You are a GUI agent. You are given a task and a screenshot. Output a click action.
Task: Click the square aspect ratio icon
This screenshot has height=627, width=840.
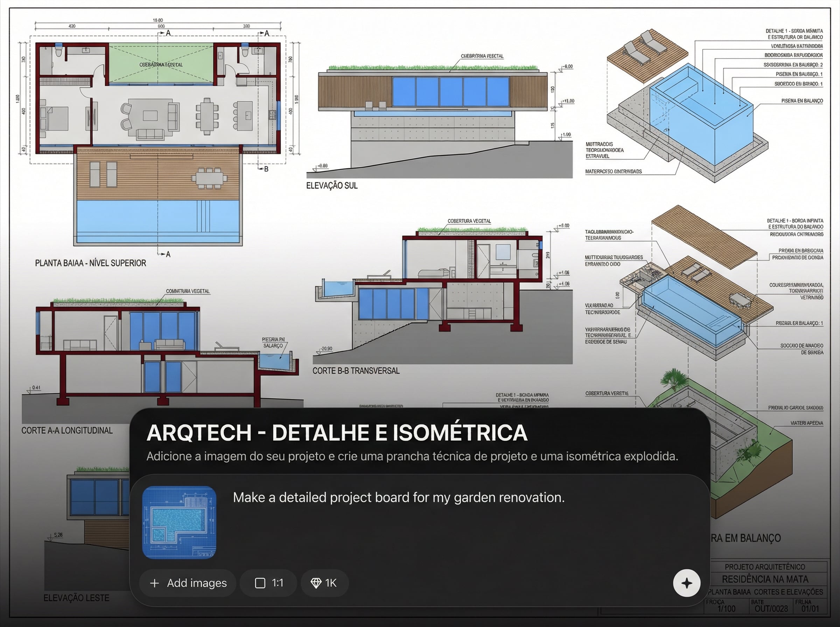tap(260, 583)
